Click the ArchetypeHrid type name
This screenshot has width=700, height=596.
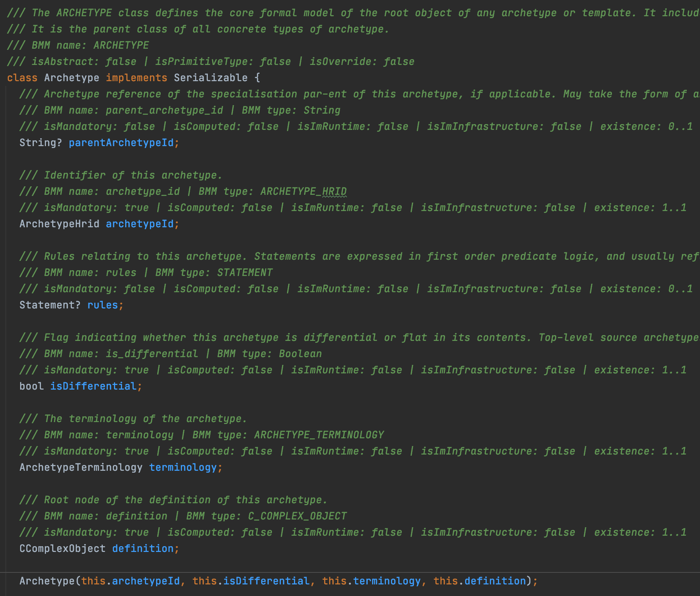(x=59, y=224)
